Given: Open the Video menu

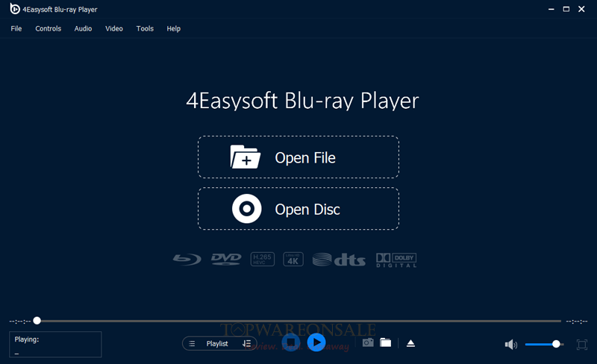Looking at the screenshot, I should pos(114,28).
